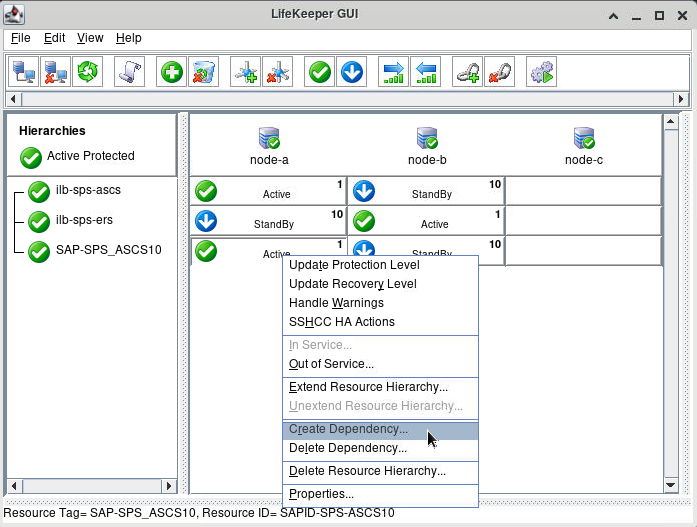Select ilb-sps-ascs in hierarchy tree

coord(88,190)
